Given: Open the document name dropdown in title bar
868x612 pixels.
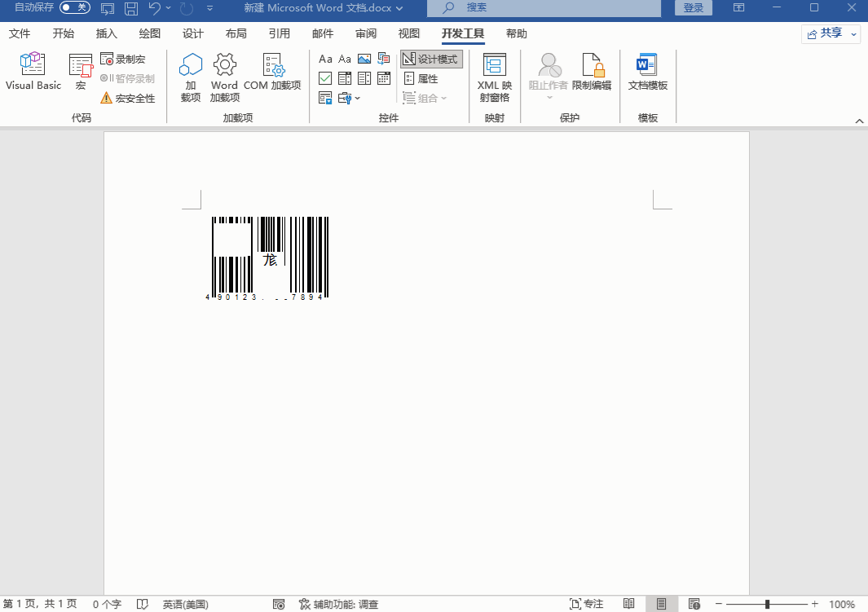Looking at the screenshot, I should pos(399,8).
